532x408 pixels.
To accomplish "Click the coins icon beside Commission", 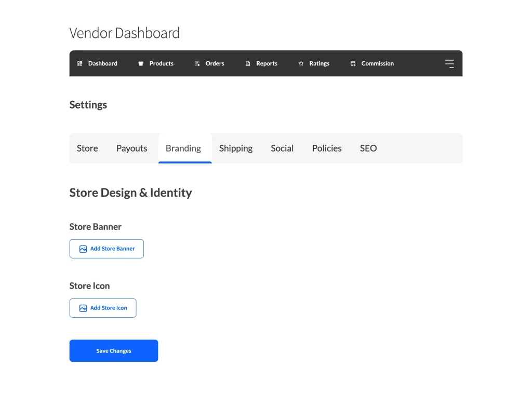I will pyautogui.click(x=353, y=64).
